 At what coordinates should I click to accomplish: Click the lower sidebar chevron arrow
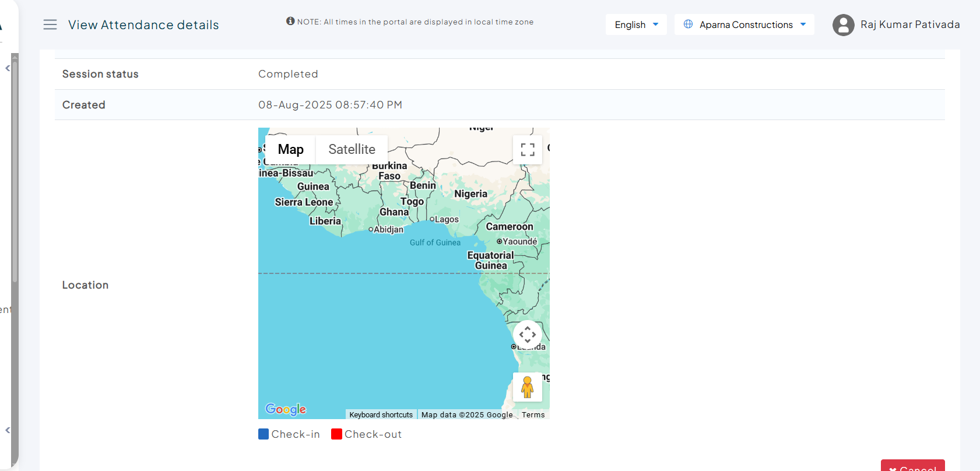click(x=8, y=430)
